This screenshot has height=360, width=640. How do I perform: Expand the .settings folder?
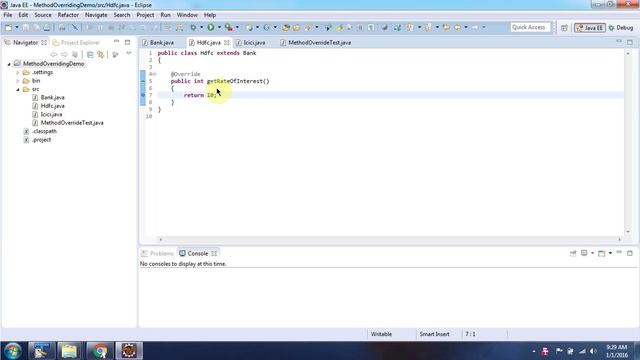[18, 73]
